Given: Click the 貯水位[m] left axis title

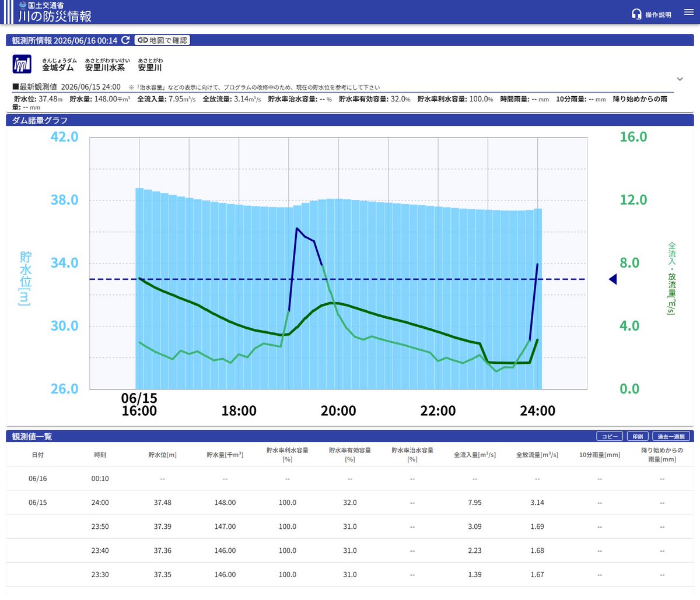Looking at the screenshot, I should pyautogui.click(x=26, y=279).
